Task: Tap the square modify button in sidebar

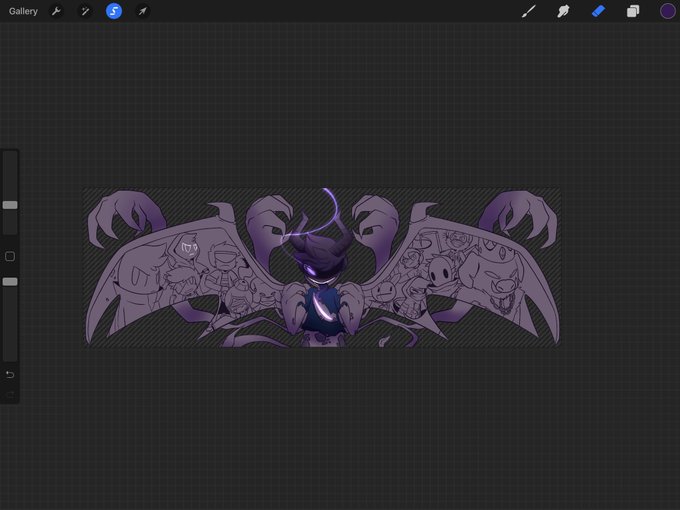Action: 10,256
